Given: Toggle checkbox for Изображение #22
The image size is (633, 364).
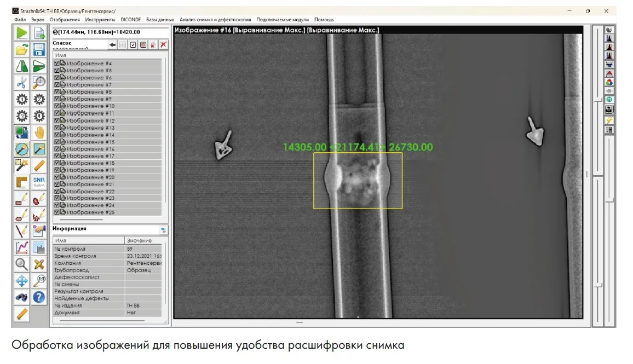Looking at the screenshot, I should (x=57, y=191).
